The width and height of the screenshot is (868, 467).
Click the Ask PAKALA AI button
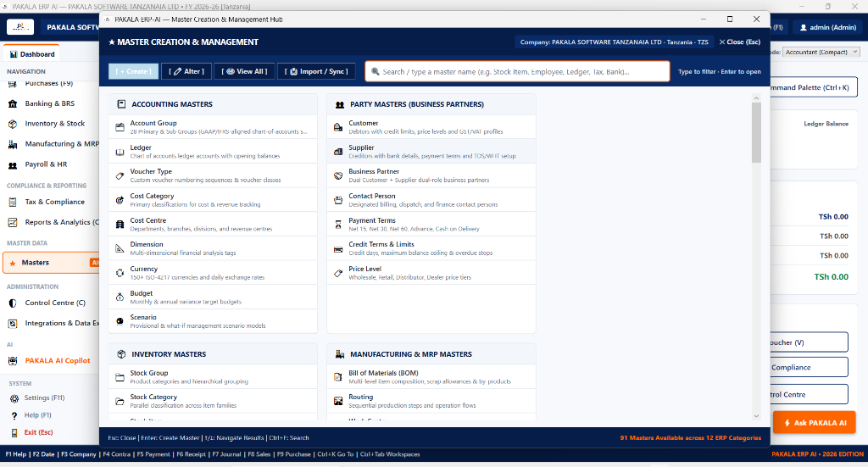click(815, 423)
